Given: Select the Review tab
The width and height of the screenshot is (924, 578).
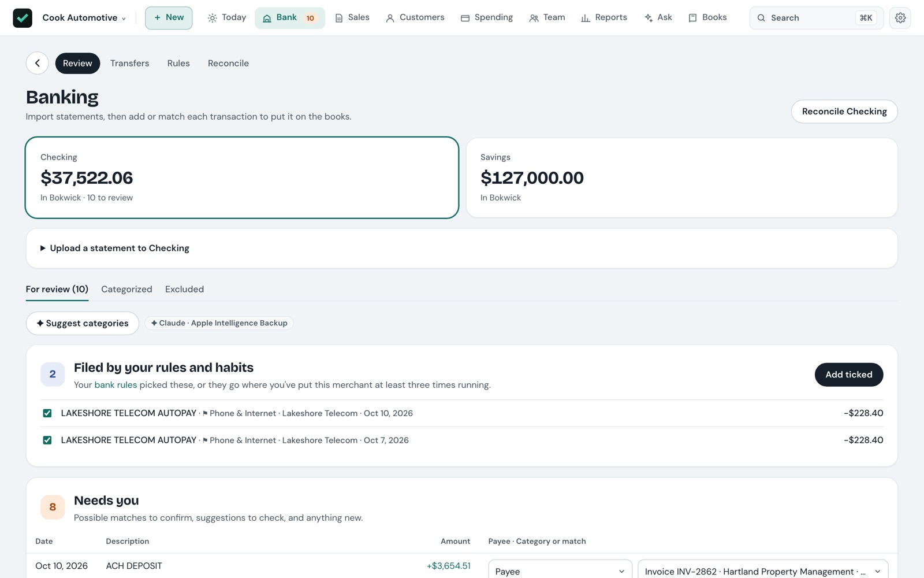Looking at the screenshot, I should [77, 63].
